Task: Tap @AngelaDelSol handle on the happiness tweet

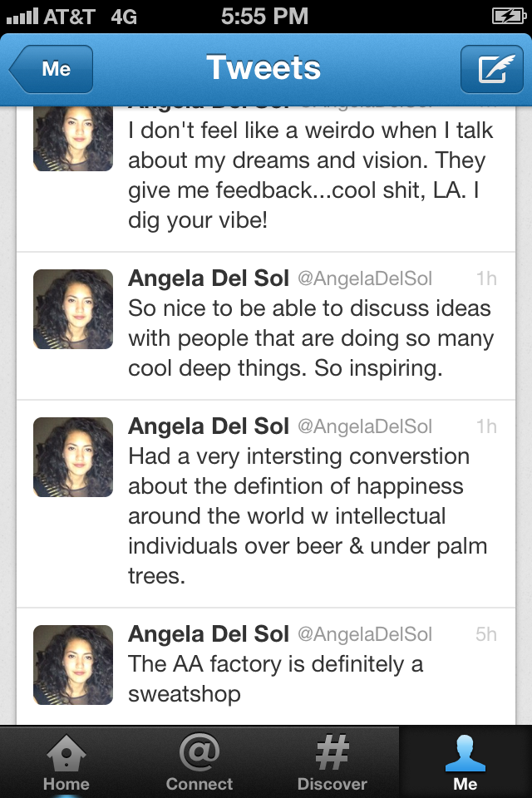Action: (x=364, y=426)
